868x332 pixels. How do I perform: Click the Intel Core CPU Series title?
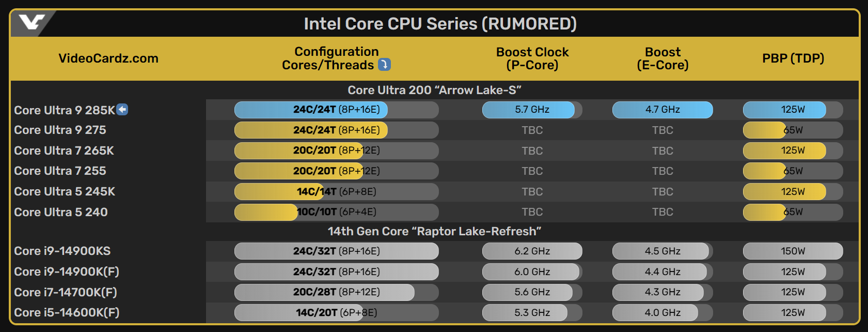[440, 24]
